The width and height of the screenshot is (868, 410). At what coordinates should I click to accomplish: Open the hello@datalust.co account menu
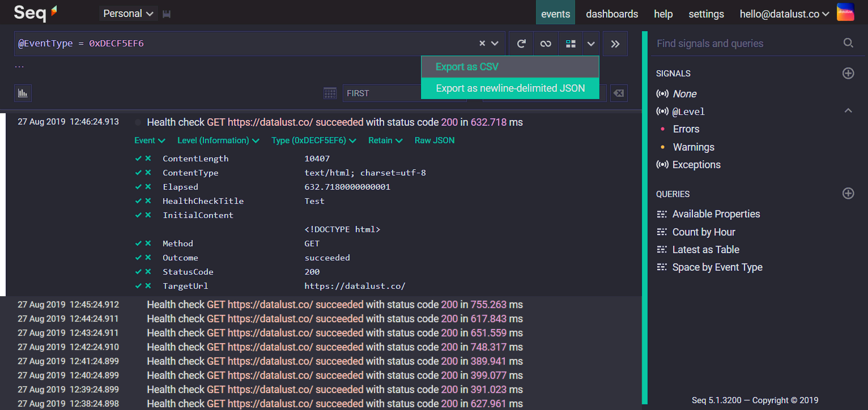click(x=784, y=14)
